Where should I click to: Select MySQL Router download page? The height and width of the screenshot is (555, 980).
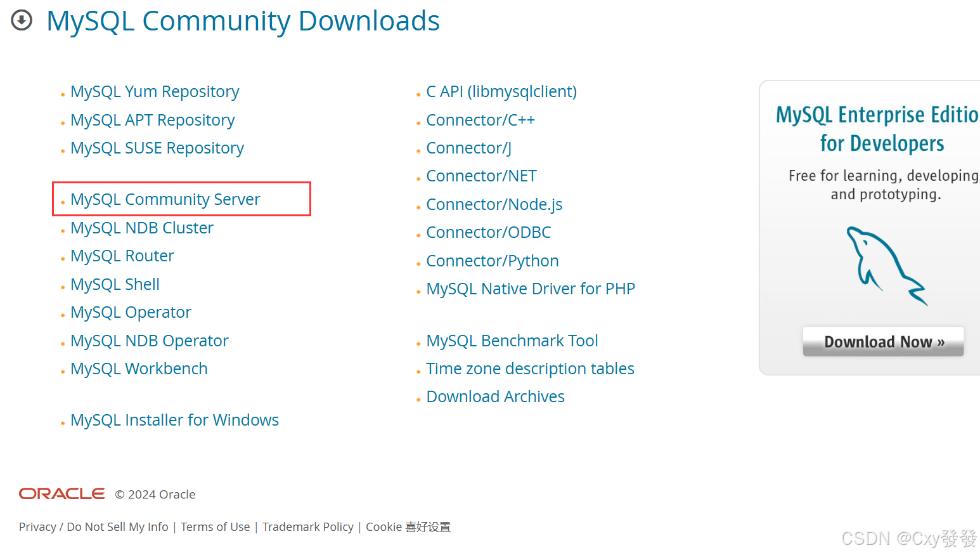pyautogui.click(x=122, y=255)
